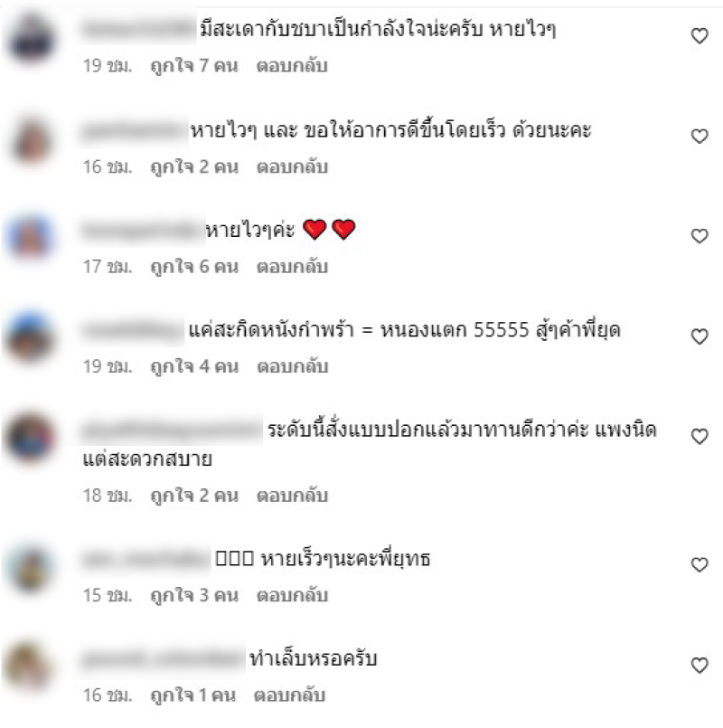Viewport: 723px width, 728px height.
Task: Tap heart beside หายเร็วๆนะคะพี่ยุทธ comment
Action: tap(700, 564)
